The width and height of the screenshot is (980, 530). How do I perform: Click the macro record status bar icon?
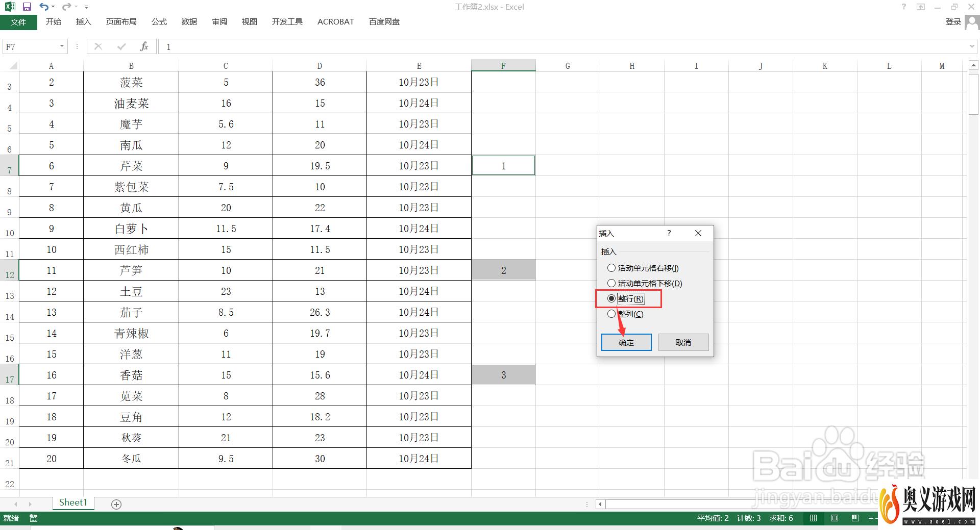pos(34,518)
